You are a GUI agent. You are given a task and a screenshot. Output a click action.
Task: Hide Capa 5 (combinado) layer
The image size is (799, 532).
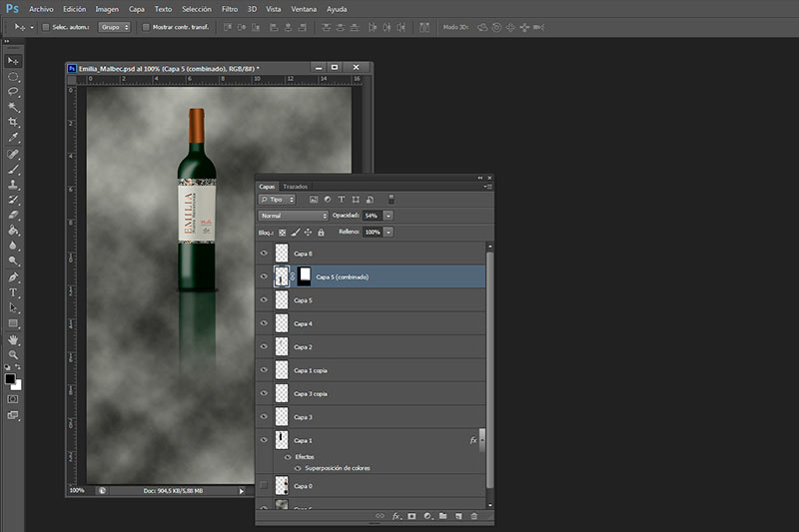click(264, 276)
